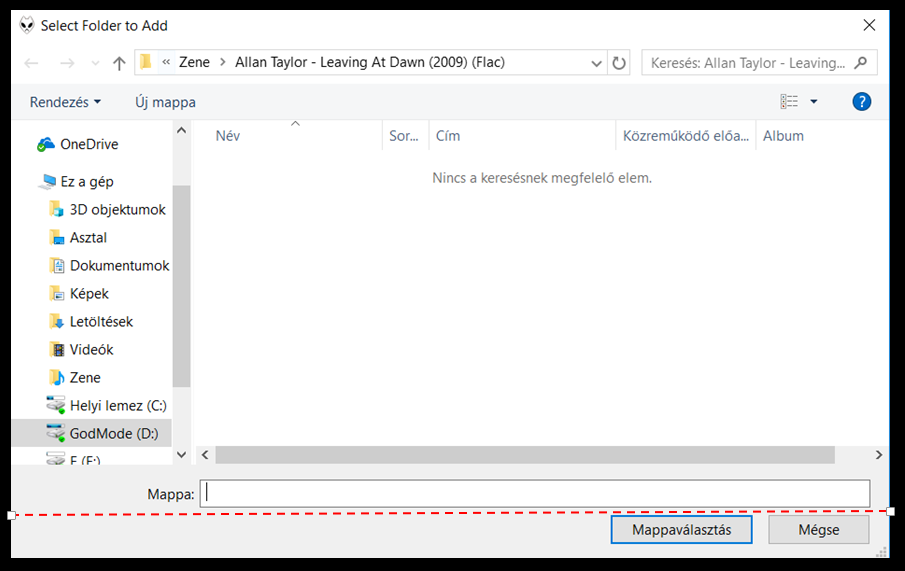This screenshot has width=905, height=571.
Task: Click the Videók film icon
Action: [x=57, y=349]
